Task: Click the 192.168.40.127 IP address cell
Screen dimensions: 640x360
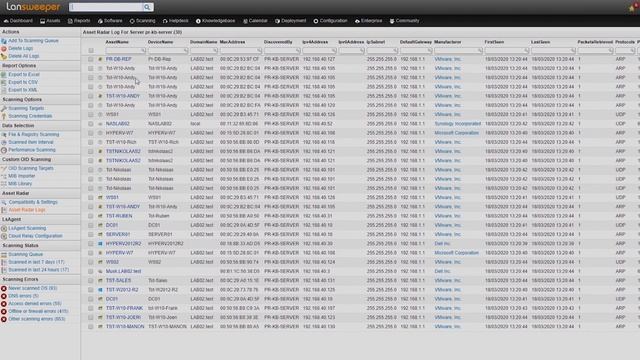Action: pos(319,59)
